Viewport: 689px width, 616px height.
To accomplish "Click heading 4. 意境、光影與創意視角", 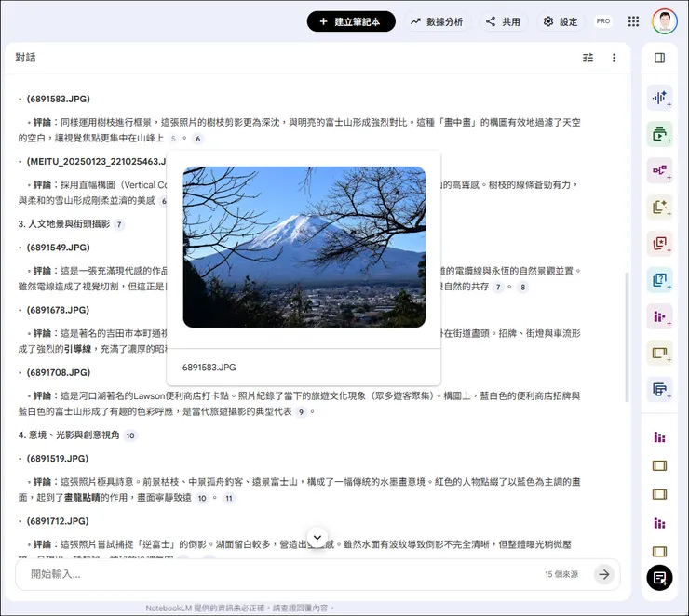I will 69,435.
